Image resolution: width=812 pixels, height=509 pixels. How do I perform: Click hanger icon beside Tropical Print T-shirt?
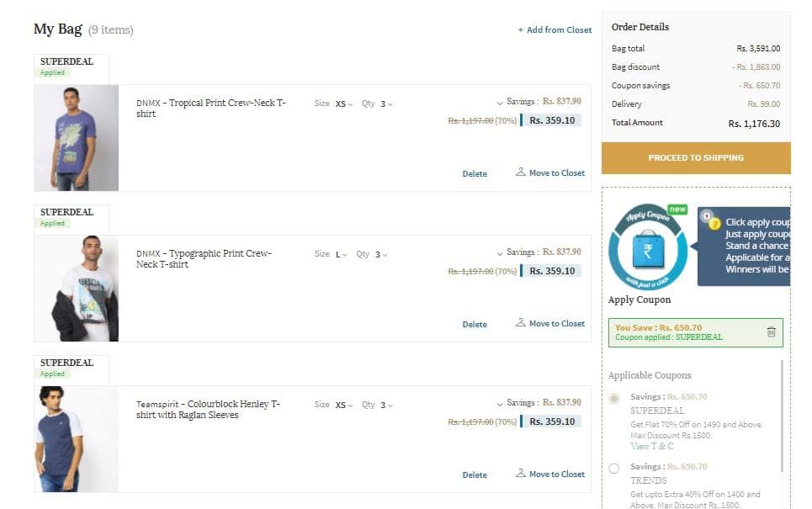click(521, 172)
